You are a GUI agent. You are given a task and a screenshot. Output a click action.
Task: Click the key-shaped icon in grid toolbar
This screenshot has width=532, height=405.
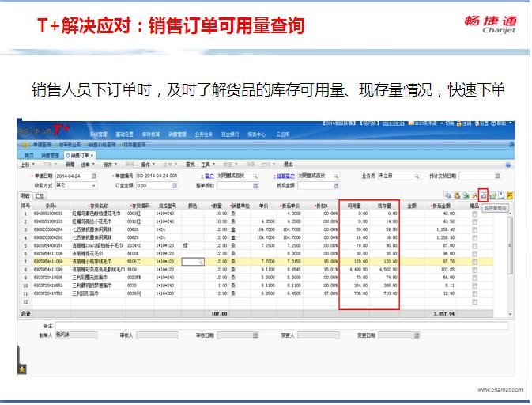(474, 195)
